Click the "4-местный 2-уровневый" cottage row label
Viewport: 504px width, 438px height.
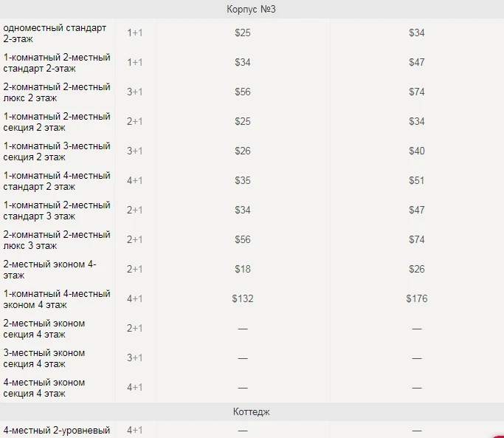(57, 430)
